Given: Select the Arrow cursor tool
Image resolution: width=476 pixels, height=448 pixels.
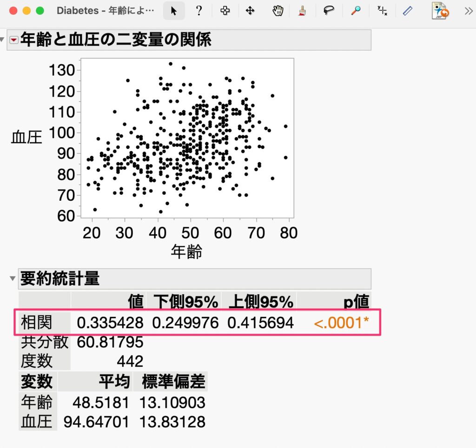Looking at the screenshot, I should pos(174,11).
